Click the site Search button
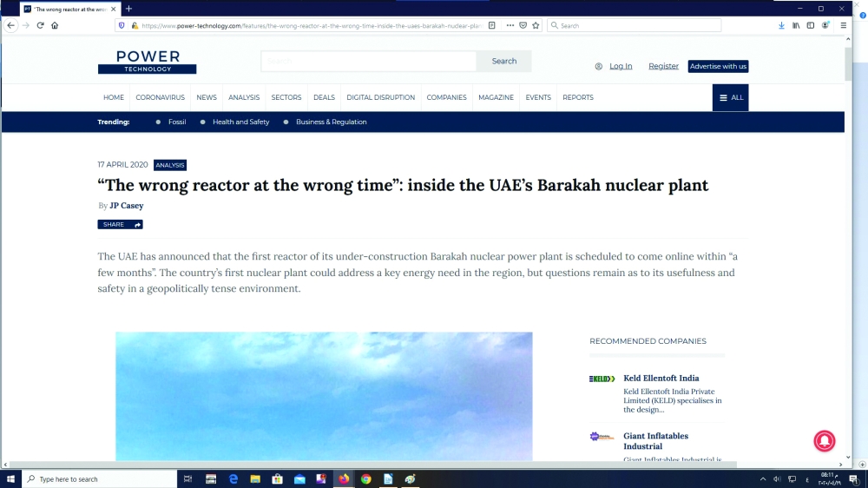 (x=503, y=62)
